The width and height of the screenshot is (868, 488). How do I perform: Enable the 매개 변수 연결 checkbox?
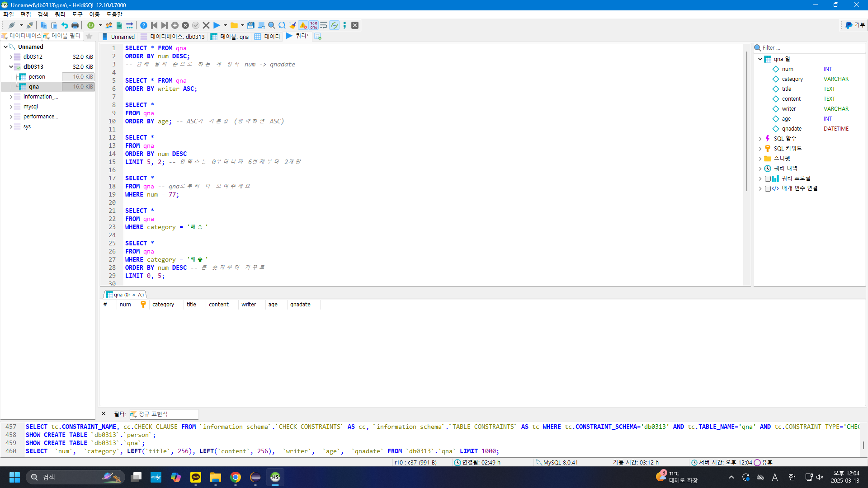(768, 188)
